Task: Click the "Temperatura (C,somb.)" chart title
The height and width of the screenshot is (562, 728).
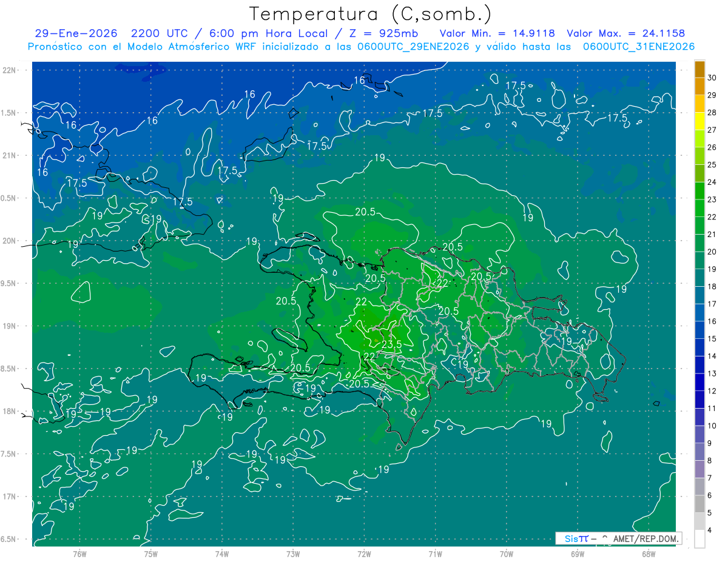Action: tap(369, 14)
